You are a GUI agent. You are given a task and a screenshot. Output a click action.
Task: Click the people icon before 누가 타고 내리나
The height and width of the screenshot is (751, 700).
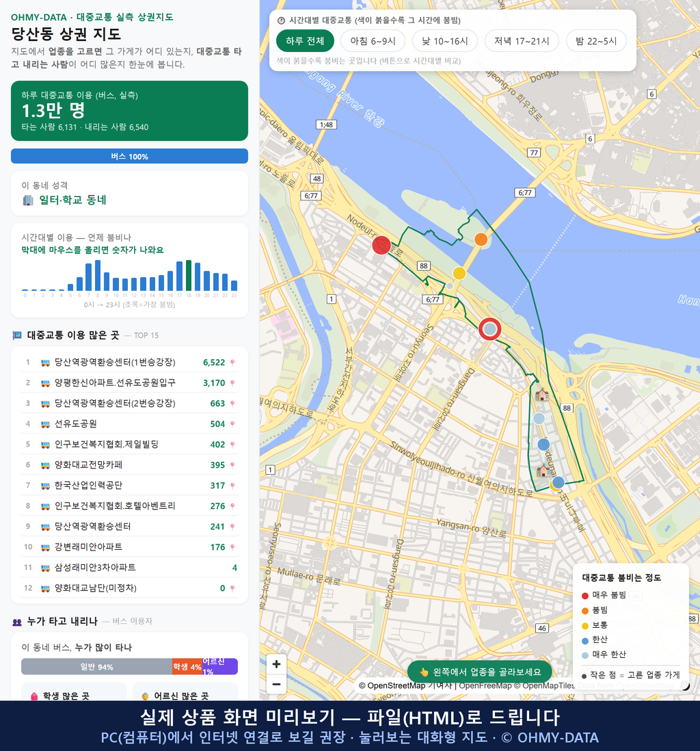[17, 622]
